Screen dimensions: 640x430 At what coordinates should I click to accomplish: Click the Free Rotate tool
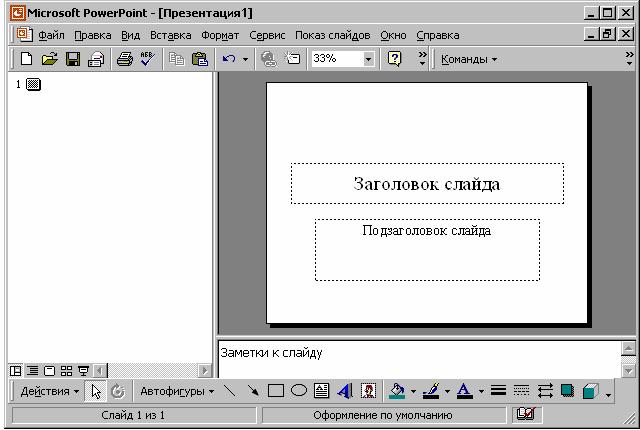pyautogui.click(x=118, y=391)
